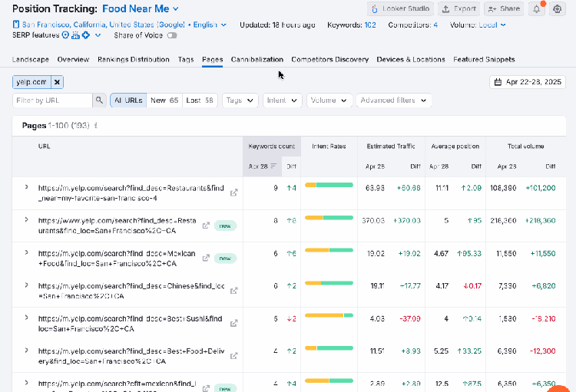Viewport: 576px width, 392px height.
Task: Focus the Filter by URL input
Action: (x=52, y=100)
